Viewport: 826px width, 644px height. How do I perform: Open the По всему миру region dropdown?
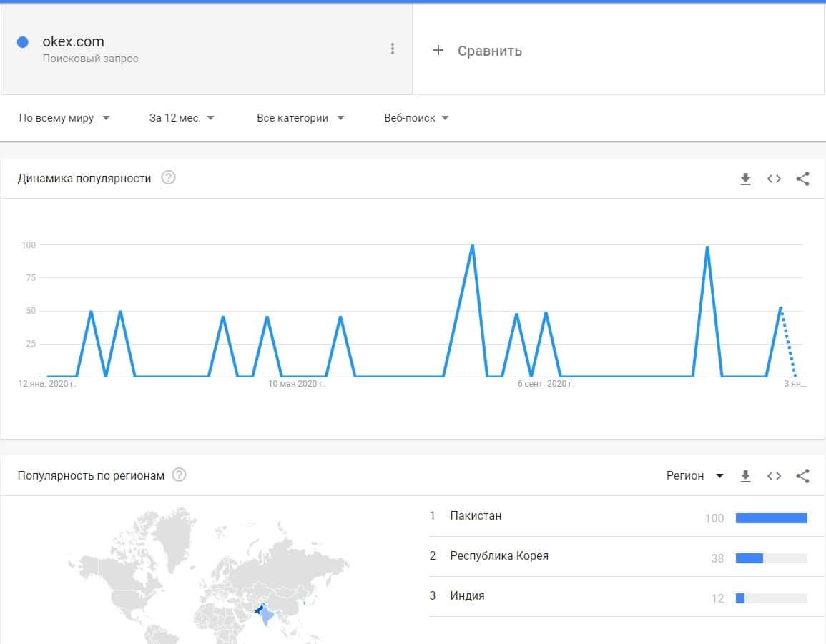[64, 118]
